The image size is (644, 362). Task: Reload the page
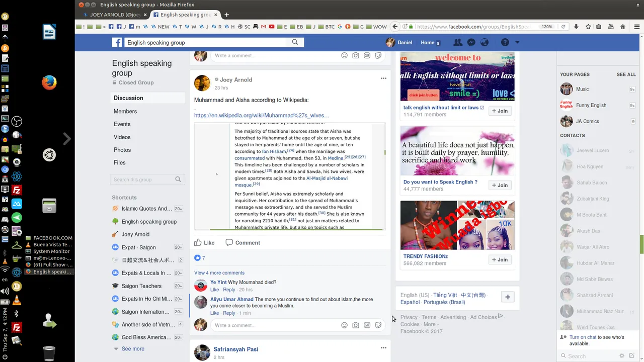click(x=563, y=27)
